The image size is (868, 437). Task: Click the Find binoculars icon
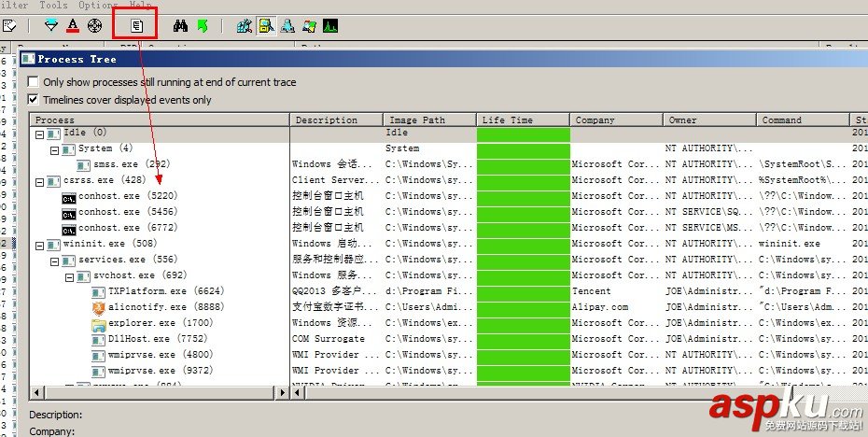180,25
